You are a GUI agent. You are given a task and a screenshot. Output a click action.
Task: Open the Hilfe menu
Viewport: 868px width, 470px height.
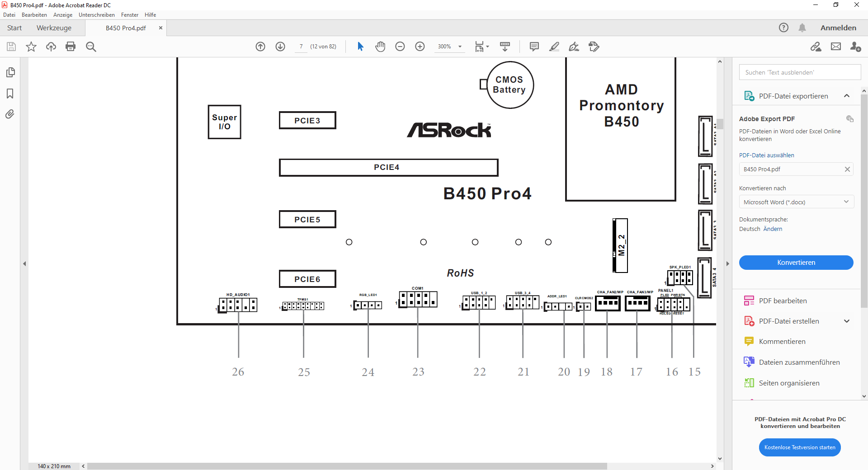coord(150,15)
